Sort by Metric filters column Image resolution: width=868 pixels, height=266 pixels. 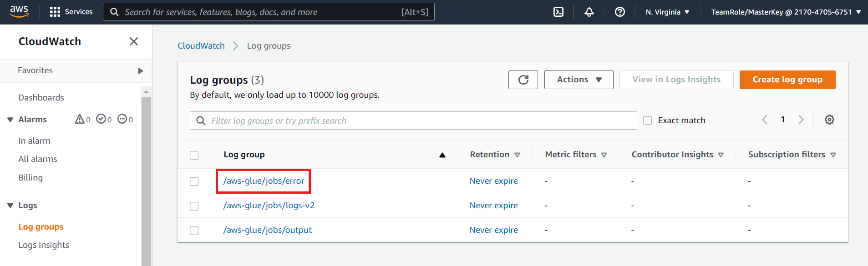click(576, 155)
